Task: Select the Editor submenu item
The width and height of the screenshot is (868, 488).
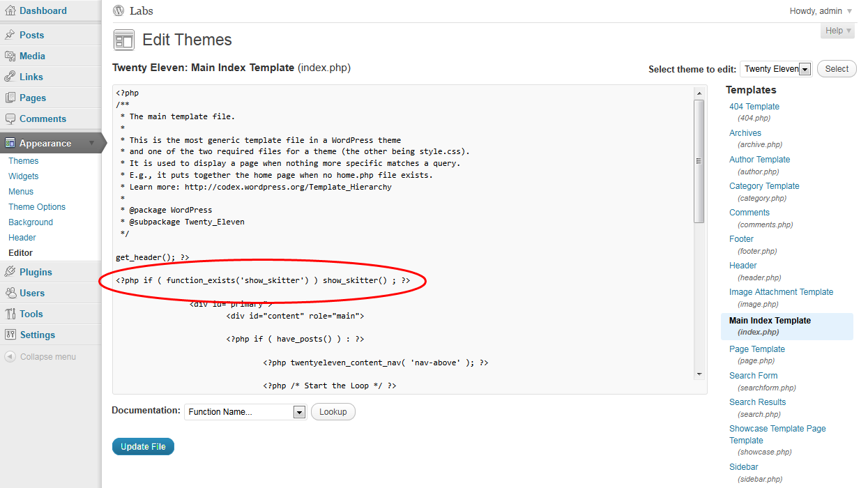Action: click(21, 253)
